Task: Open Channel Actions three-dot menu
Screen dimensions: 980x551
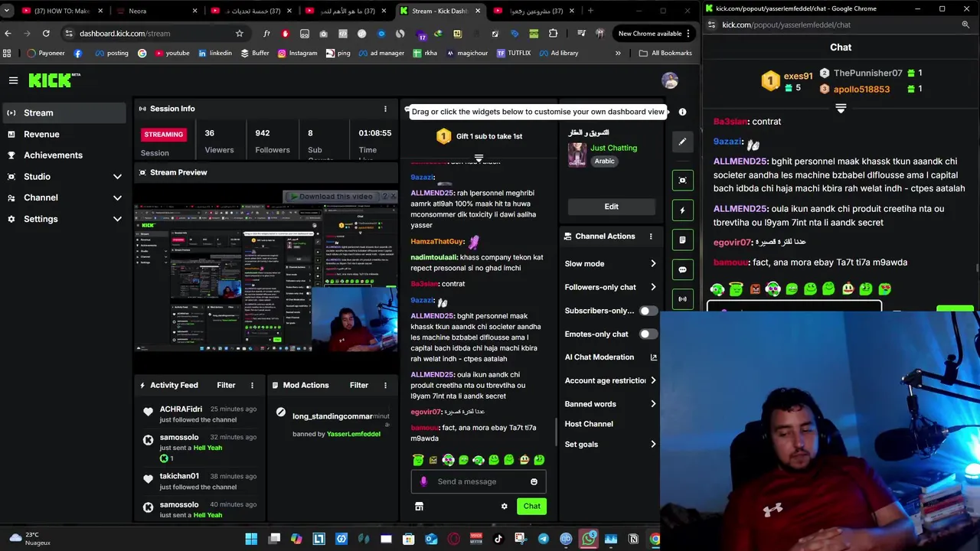Action: pyautogui.click(x=651, y=236)
